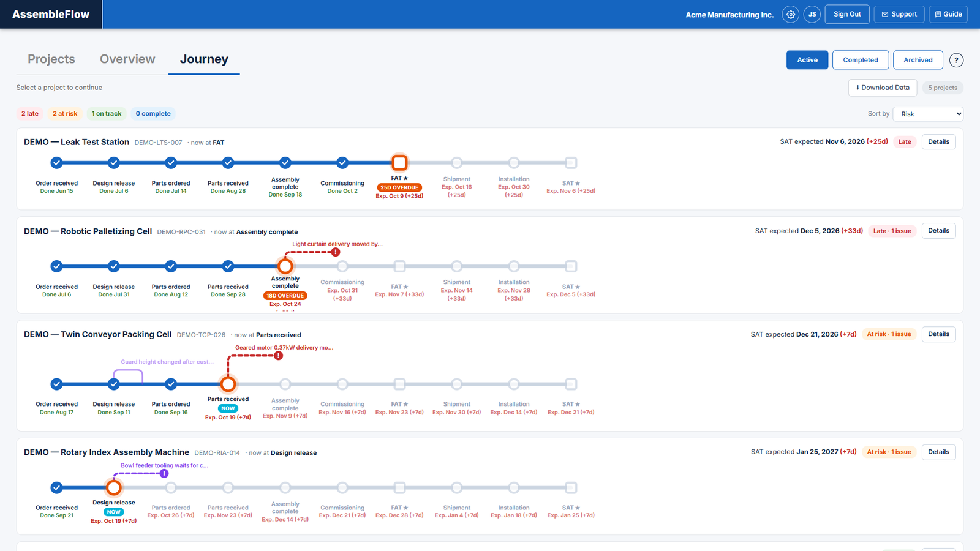This screenshot has width=980, height=551.
Task: Show Archived projects filter
Action: click(x=918, y=60)
